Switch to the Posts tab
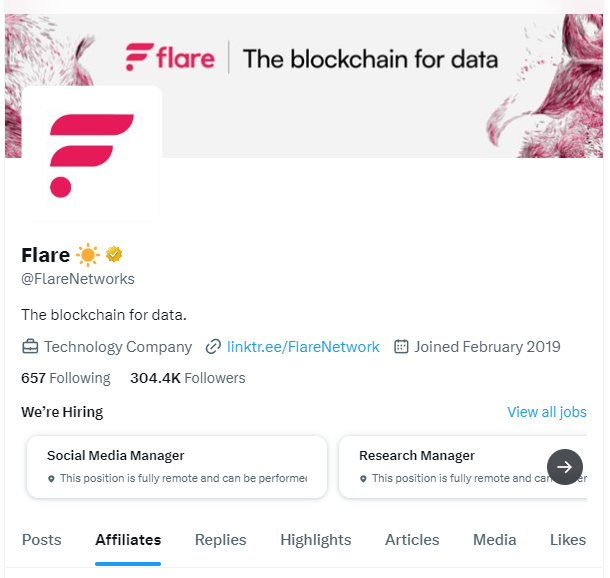 point(42,540)
